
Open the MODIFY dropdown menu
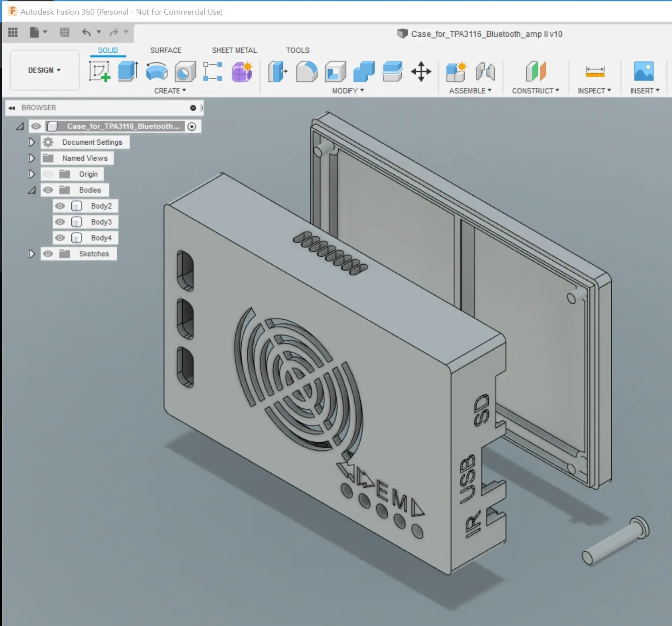point(348,91)
